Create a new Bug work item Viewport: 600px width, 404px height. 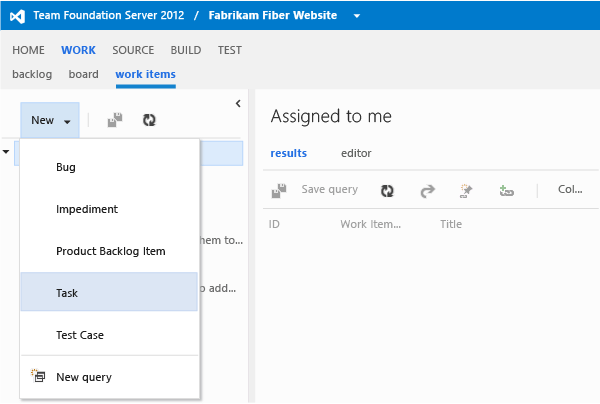pos(109,167)
